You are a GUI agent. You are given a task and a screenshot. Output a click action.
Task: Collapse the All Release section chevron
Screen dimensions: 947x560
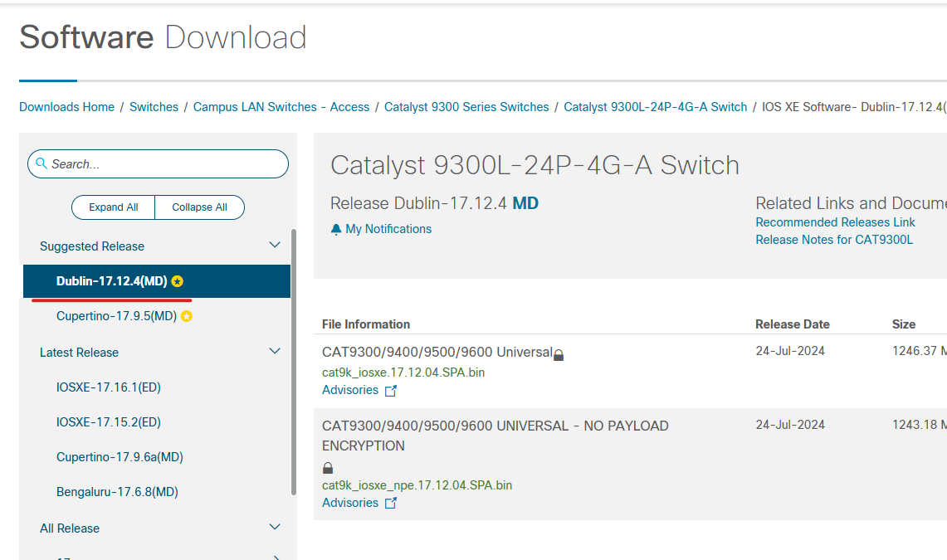coord(275,527)
